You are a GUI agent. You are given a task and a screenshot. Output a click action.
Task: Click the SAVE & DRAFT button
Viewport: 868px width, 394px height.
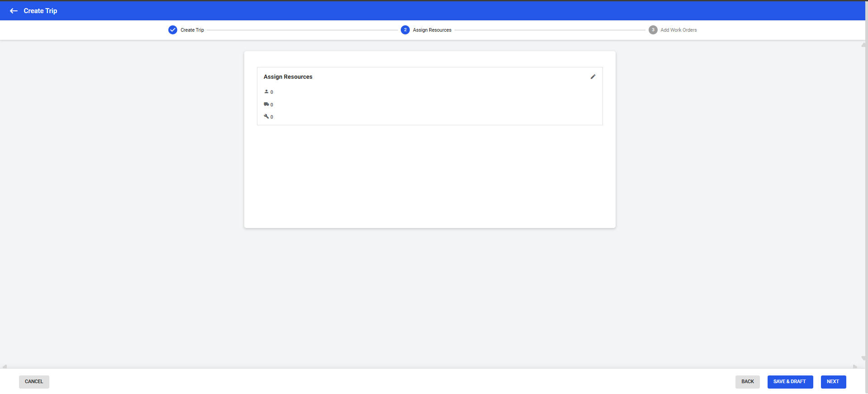coord(790,382)
